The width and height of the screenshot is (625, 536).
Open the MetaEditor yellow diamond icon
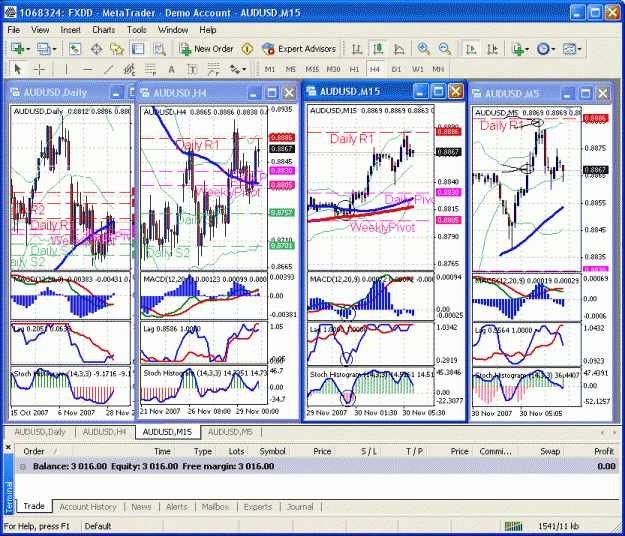pyautogui.click(x=248, y=49)
